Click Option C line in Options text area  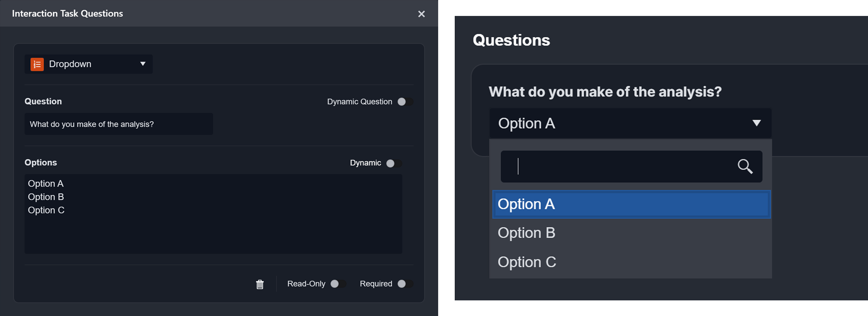click(x=46, y=210)
